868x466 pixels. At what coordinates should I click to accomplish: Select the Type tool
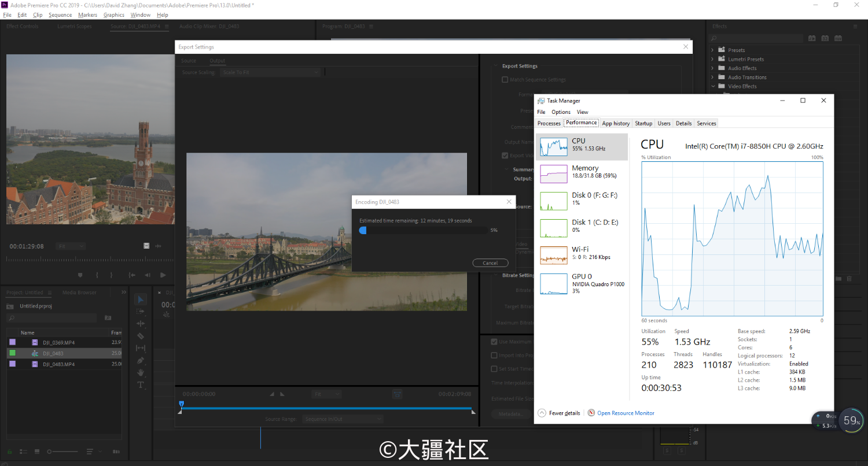point(141,385)
